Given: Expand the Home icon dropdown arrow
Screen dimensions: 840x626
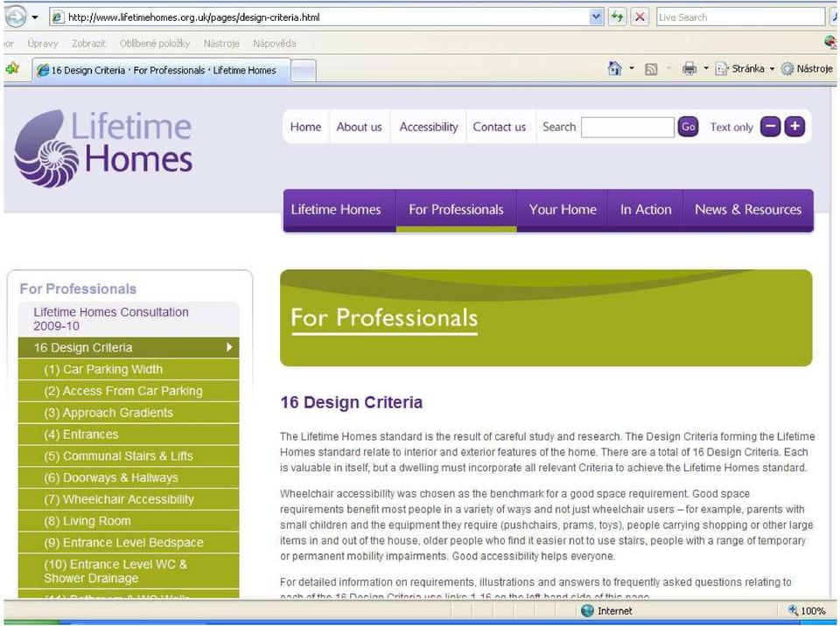Looking at the screenshot, I should 632,68.
